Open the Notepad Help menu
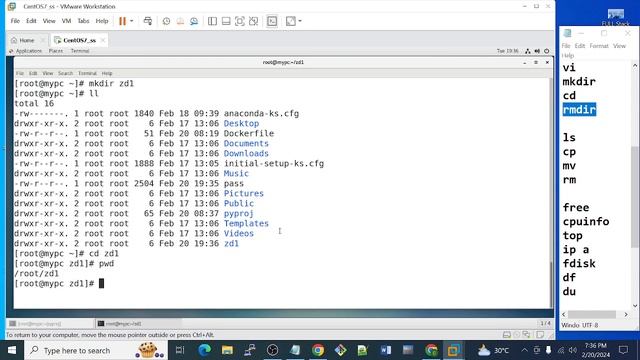Screen dimensions: 640x360 point(568,56)
